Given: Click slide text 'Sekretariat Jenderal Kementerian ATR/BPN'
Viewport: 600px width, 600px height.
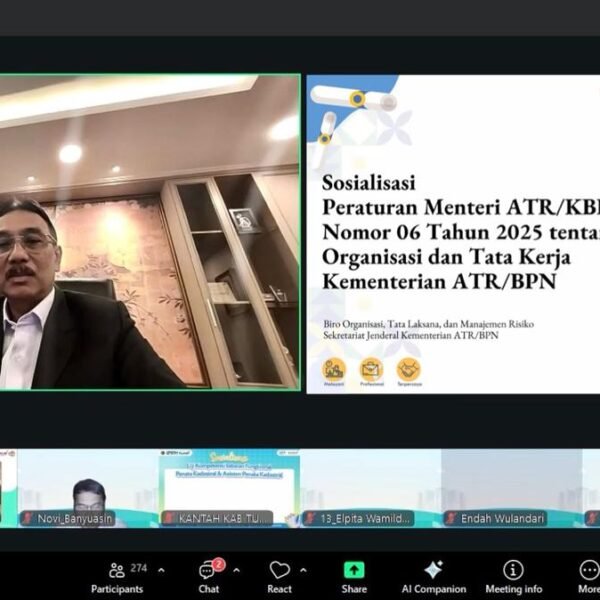Looking at the screenshot, I should point(411,336).
